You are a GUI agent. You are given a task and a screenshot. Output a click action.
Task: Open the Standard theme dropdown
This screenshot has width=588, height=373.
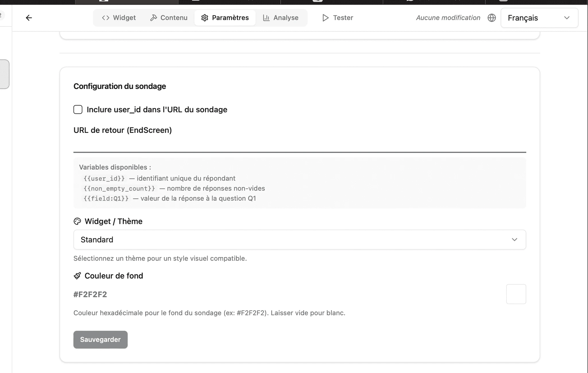pyautogui.click(x=299, y=239)
